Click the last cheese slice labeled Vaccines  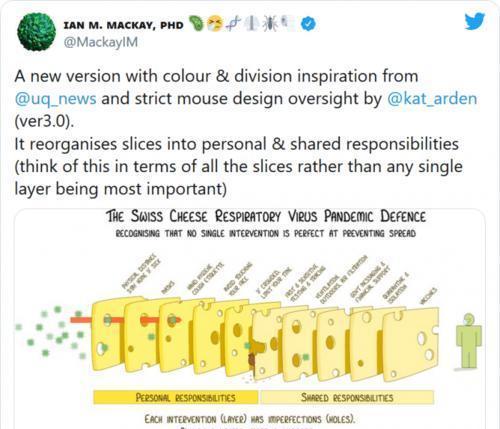click(x=411, y=344)
